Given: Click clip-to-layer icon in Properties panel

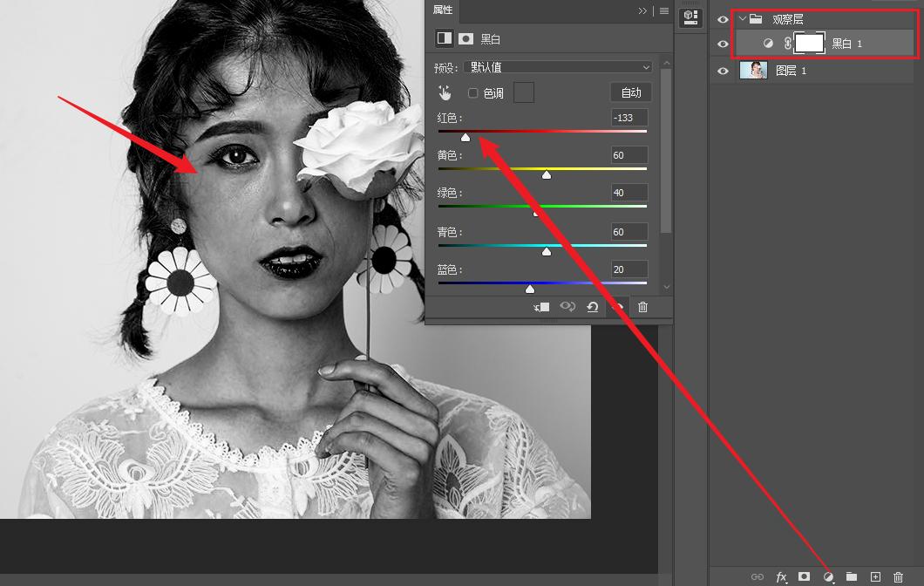Looking at the screenshot, I should coord(541,307).
